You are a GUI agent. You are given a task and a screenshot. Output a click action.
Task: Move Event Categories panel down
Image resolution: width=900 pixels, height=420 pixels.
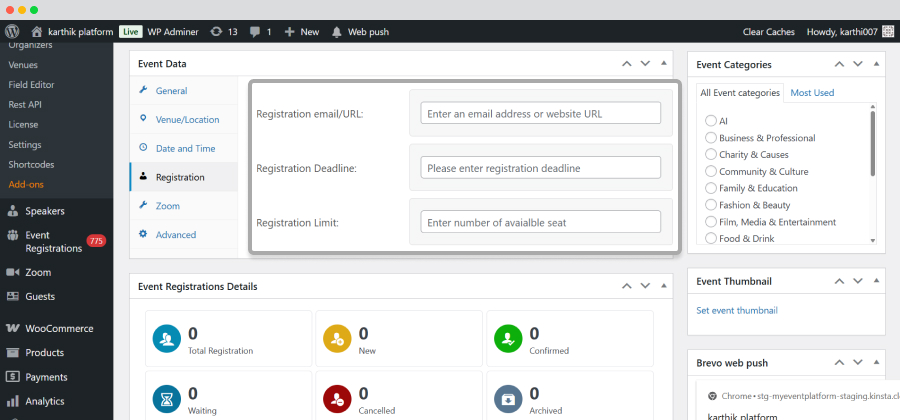click(858, 64)
